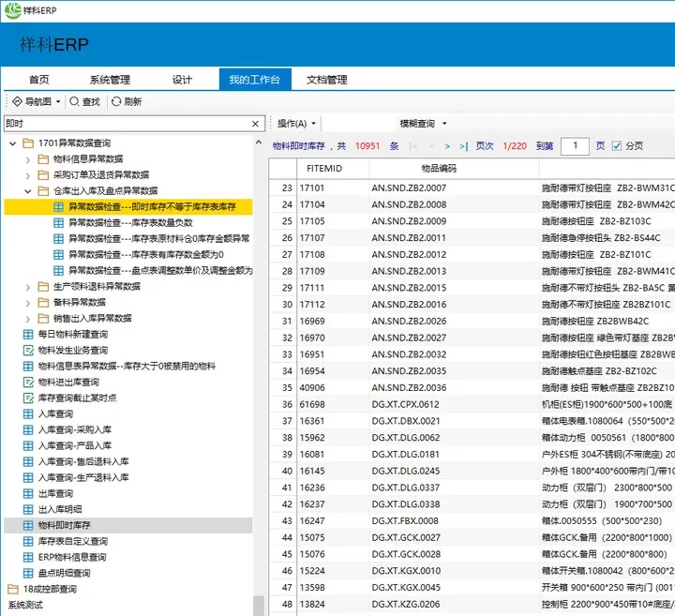Click the 查找 search magnifier icon
The image size is (675, 616).
tap(74, 101)
